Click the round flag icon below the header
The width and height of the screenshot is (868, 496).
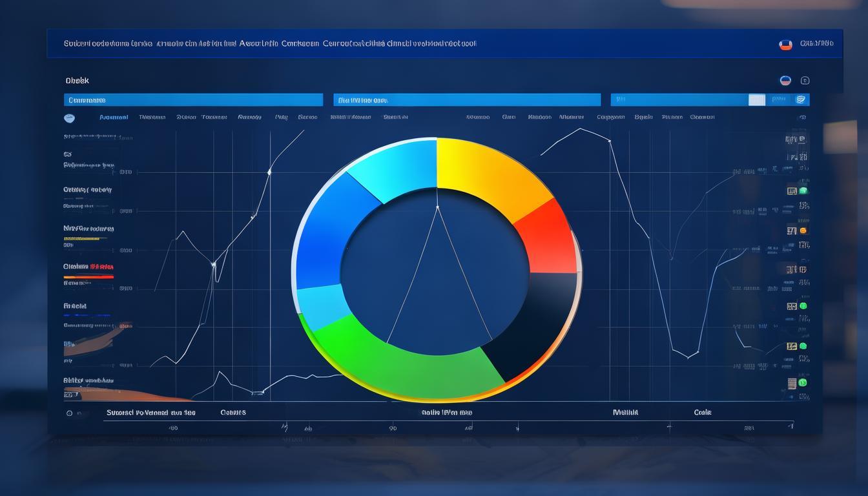(x=785, y=81)
